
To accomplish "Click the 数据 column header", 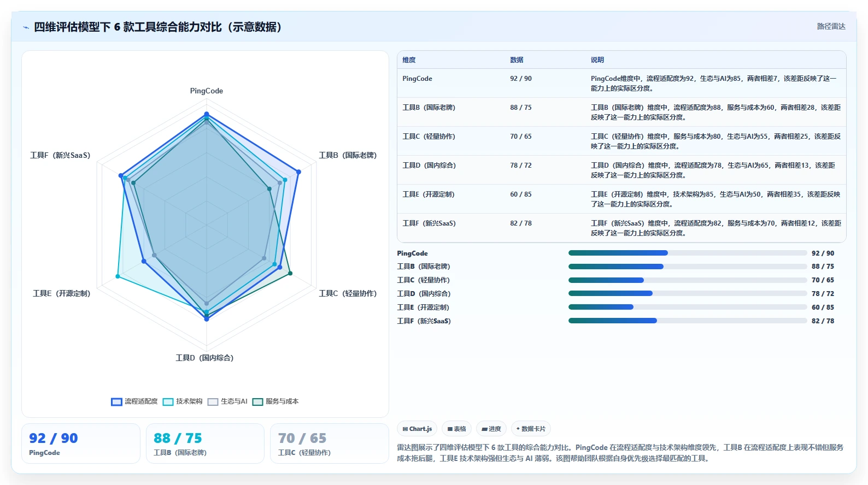I will [517, 60].
